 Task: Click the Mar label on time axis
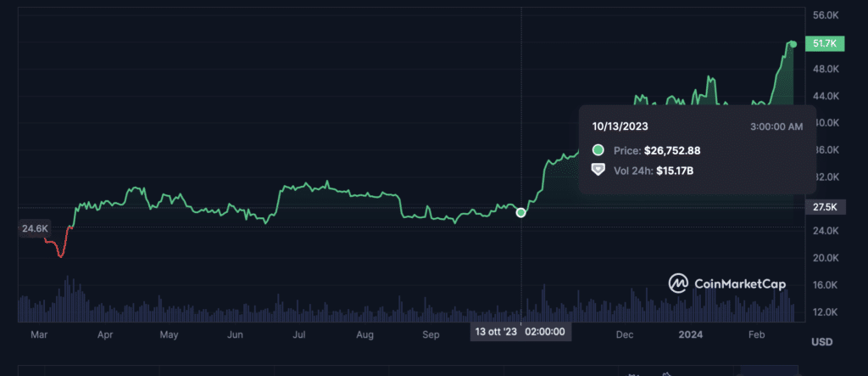(39, 335)
